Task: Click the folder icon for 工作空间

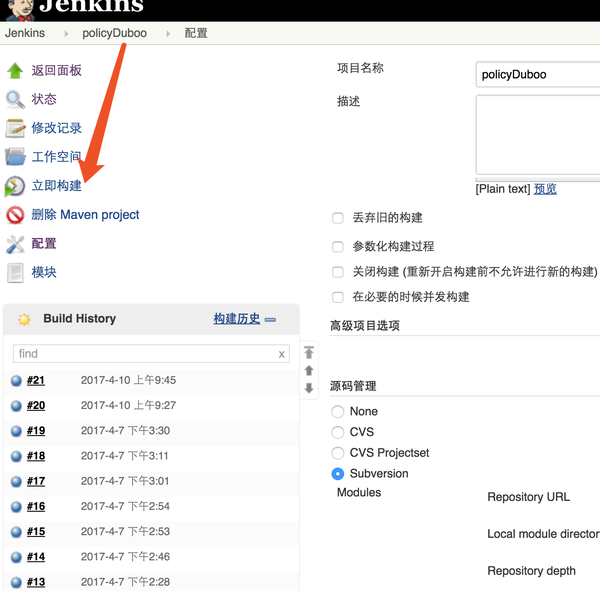Action: pyautogui.click(x=15, y=157)
